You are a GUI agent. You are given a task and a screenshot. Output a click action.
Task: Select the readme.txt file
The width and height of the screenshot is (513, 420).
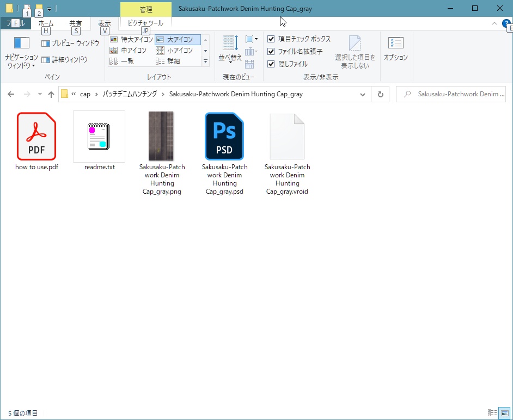click(x=100, y=141)
